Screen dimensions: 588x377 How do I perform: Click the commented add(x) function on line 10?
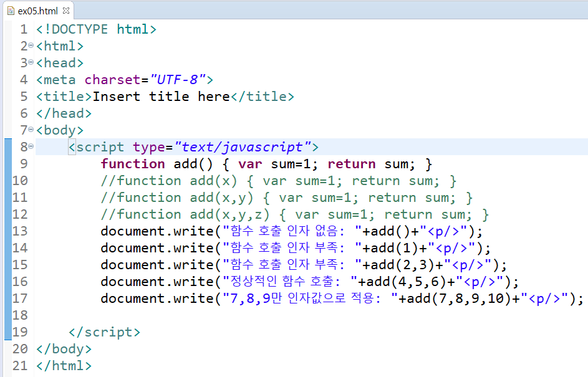point(279,181)
